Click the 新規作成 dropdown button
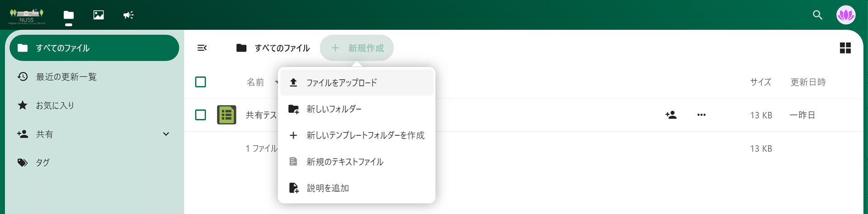This screenshot has height=214, width=868. click(357, 48)
